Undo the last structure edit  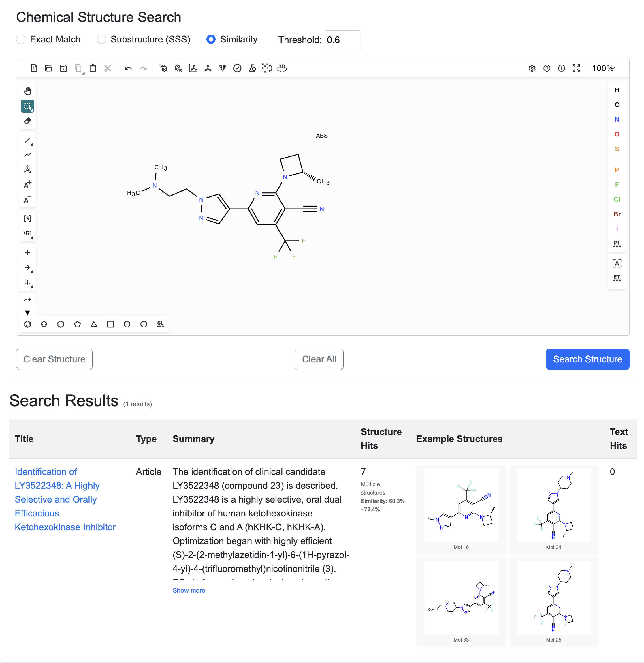pos(128,68)
